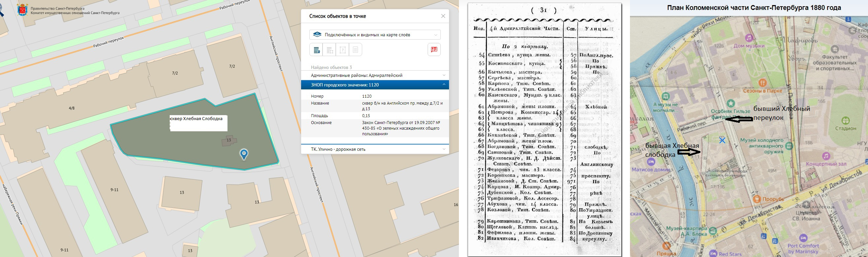Click the second list-with-frame icon in popup toolbar
868x257 pixels.
tap(330, 50)
